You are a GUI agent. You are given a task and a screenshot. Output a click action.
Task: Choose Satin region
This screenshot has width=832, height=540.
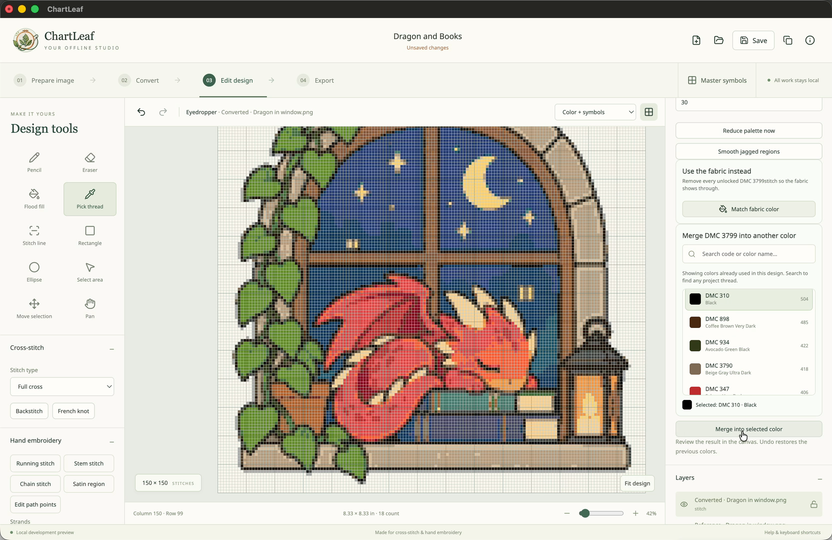[89, 484]
